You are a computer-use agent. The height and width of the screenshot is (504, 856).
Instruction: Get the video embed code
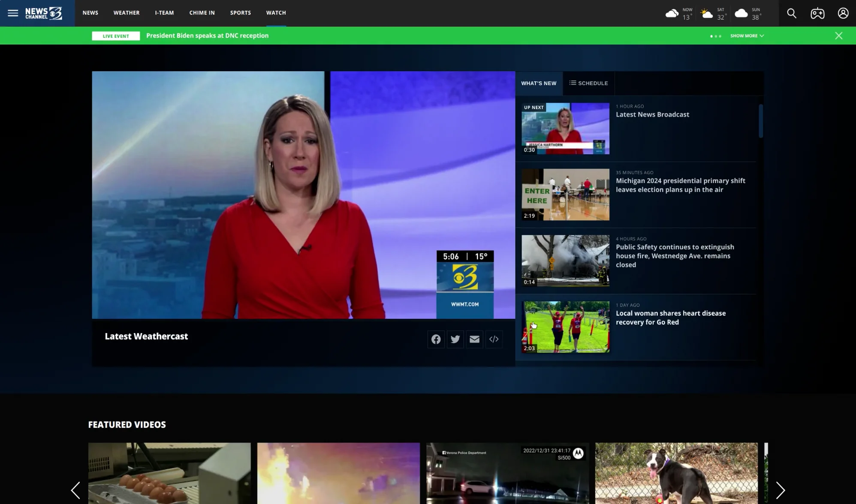[494, 339]
